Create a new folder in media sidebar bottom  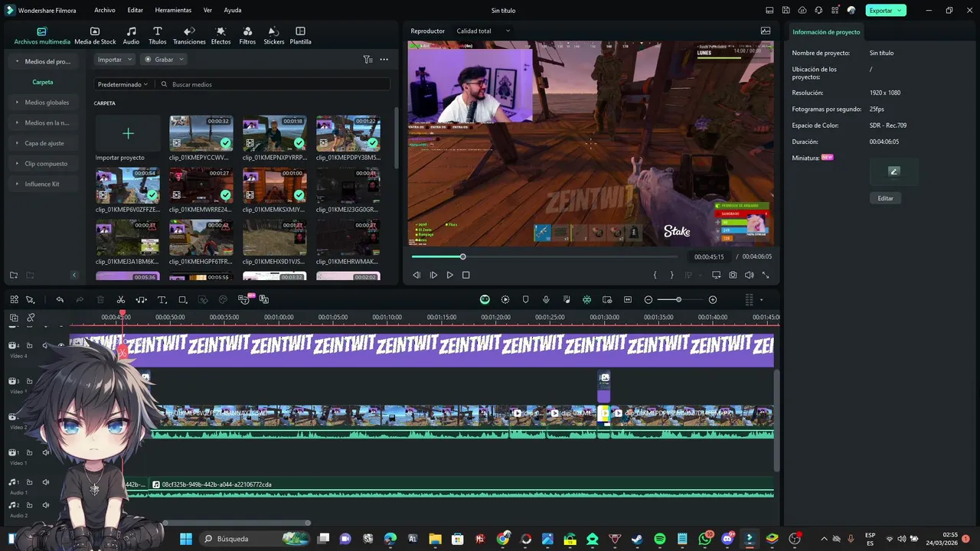point(14,275)
